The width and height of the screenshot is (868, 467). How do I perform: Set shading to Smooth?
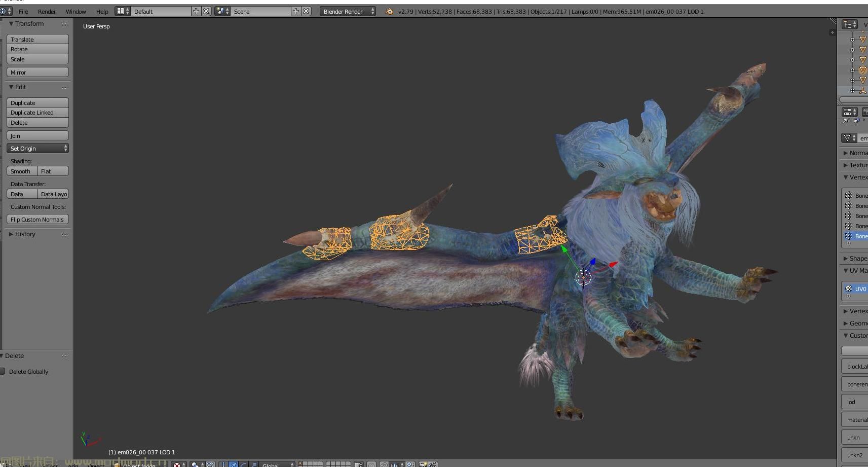pos(22,171)
